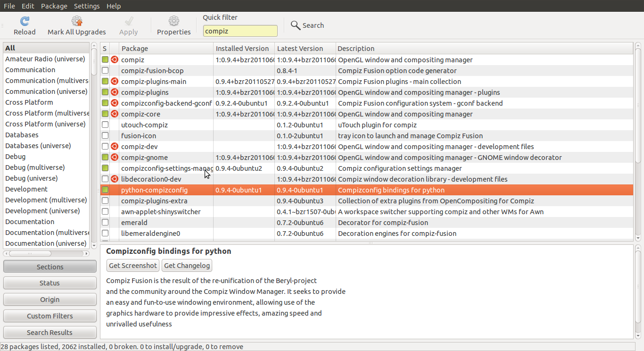Open the Package menu

click(54, 6)
